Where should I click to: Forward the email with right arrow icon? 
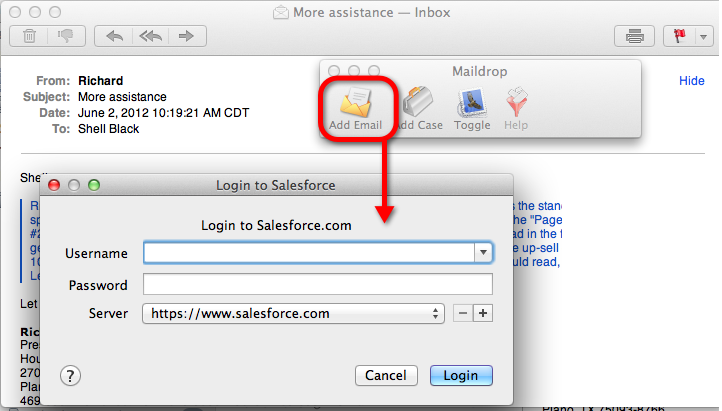pyautogui.click(x=186, y=36)
